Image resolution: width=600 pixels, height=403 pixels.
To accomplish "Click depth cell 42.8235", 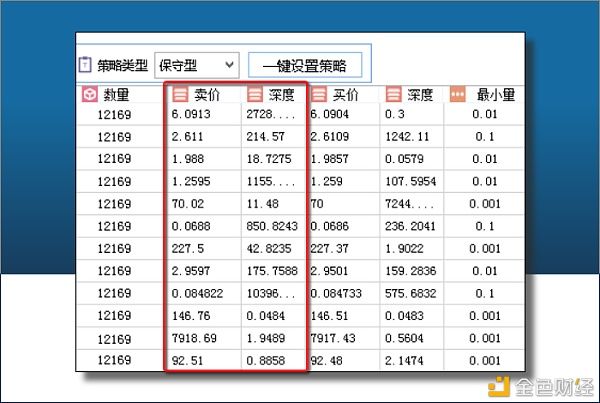I will 269,248.
